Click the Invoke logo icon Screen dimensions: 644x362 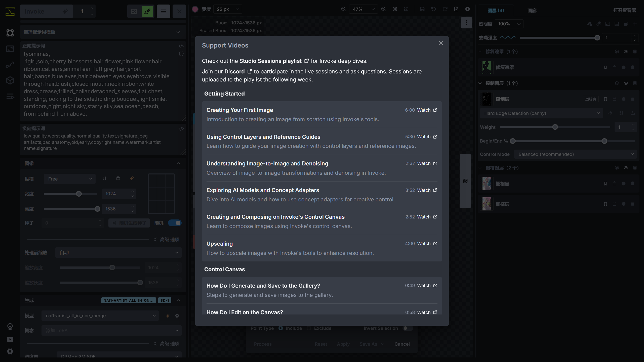point(10,11)
